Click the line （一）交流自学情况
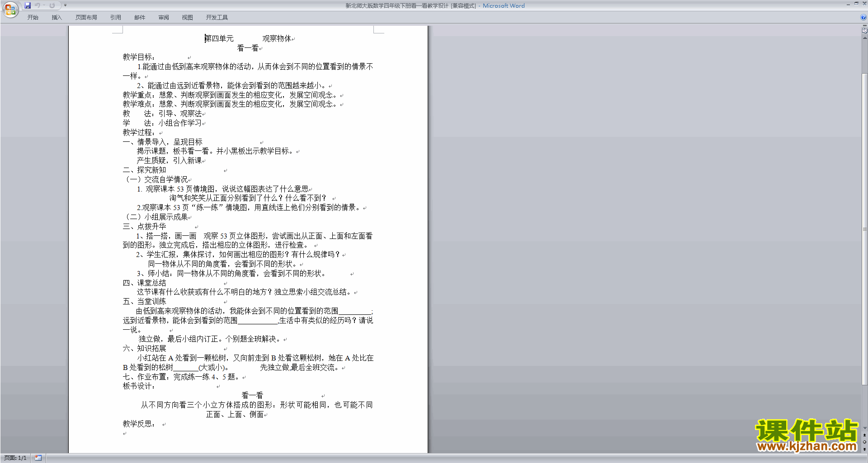This screenshot has width=868, height=463. coord(155,180)
